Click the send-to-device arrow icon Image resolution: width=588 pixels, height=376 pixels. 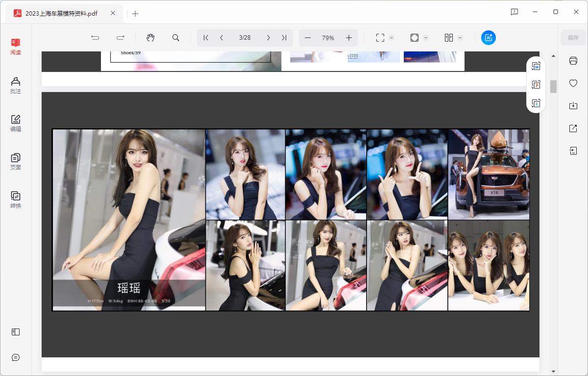[573, 151]
